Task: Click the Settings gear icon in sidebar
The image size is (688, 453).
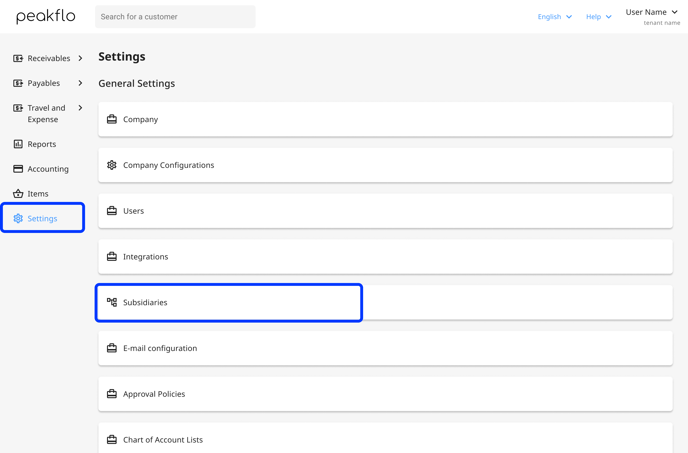Action: coord(18,218)
